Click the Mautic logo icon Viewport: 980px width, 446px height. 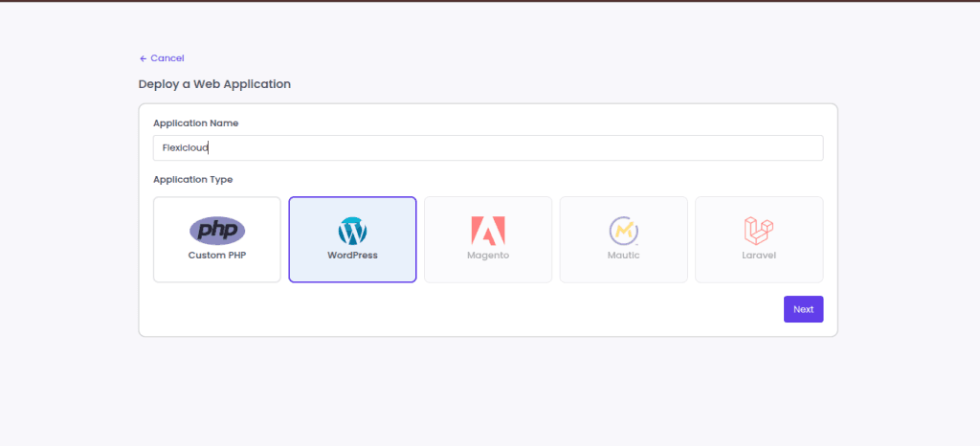[623, 231]
